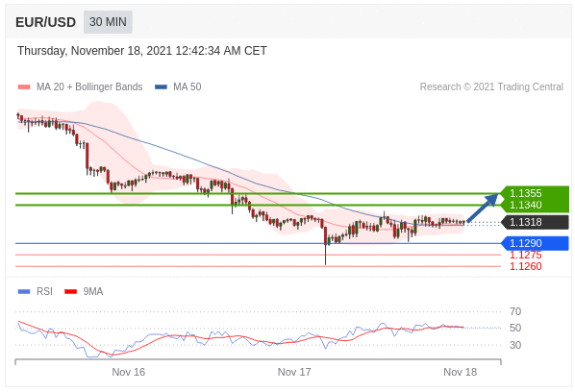Click the 30 MIN timeframe badge
The image size is (575, 392).
108,22
